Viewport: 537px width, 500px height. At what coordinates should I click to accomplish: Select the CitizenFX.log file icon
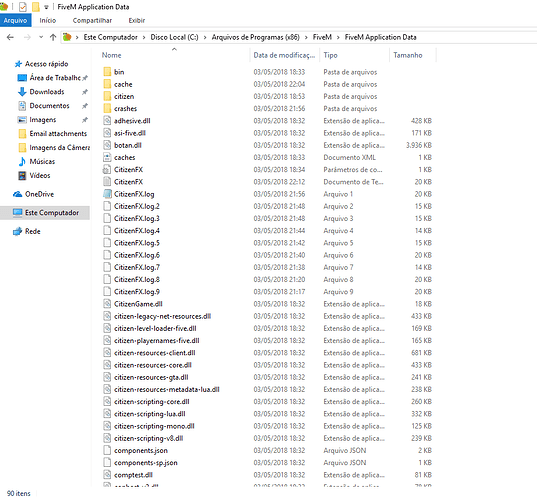pos(107,194)
